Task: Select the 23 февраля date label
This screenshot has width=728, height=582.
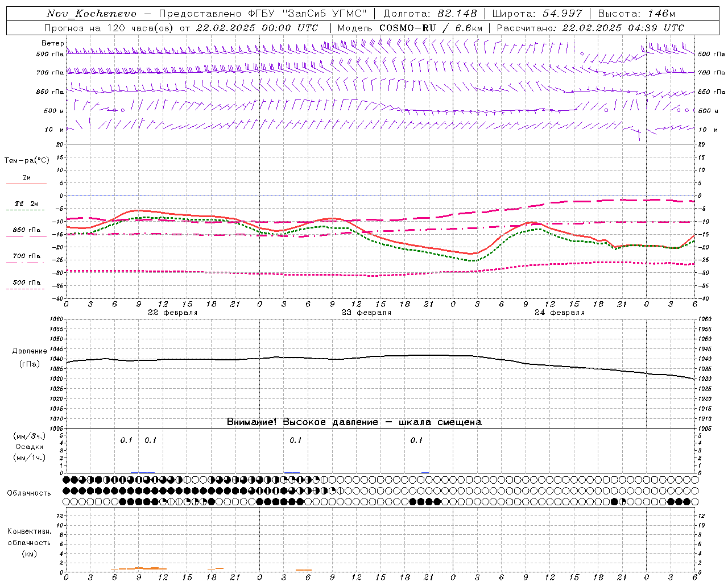Action: pos(366,313)
